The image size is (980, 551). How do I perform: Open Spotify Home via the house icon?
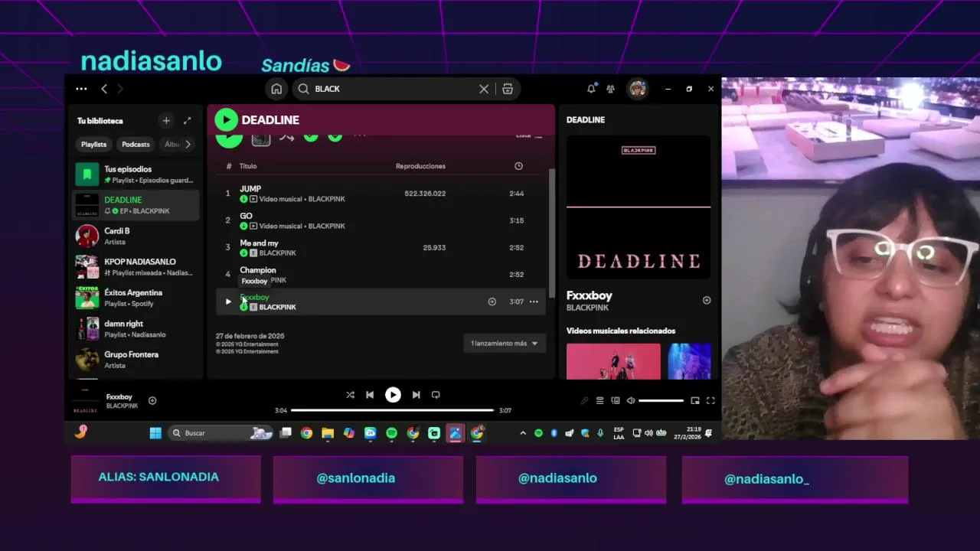point(276,89)
